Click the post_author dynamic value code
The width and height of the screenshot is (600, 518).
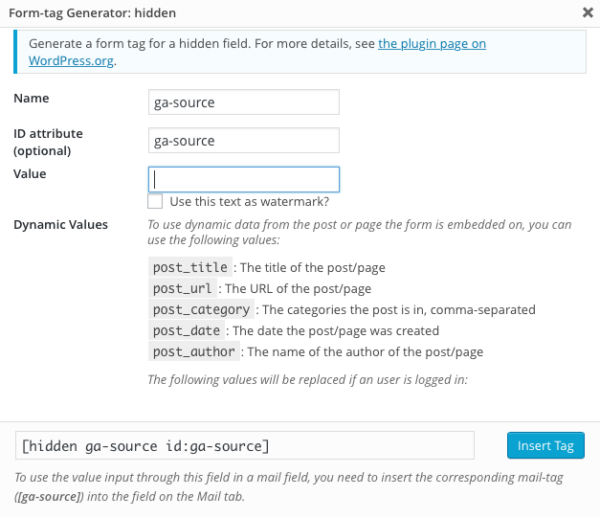[x=194, y=351]
